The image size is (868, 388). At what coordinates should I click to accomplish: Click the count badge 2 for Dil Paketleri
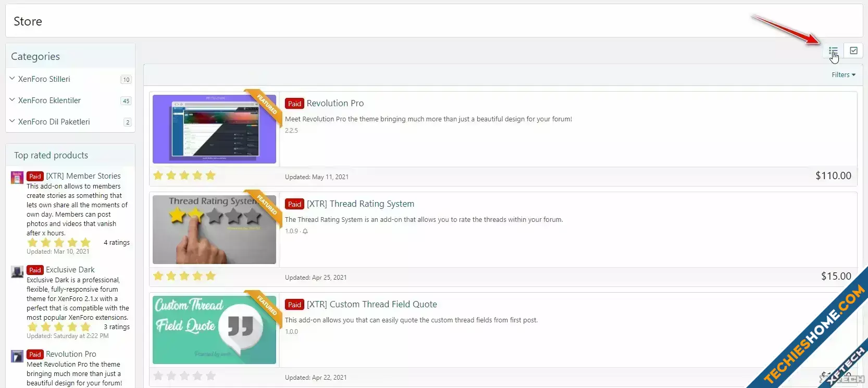point(127,122)
